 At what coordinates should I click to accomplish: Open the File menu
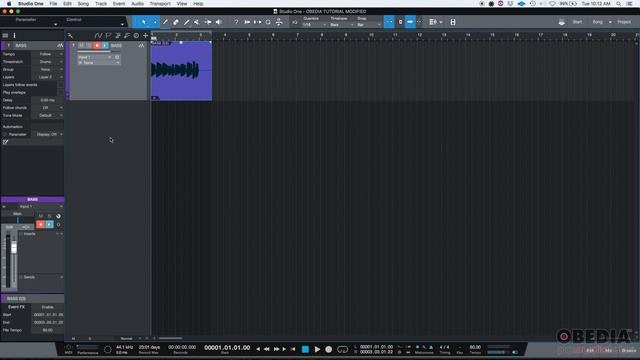coord(53,4)
